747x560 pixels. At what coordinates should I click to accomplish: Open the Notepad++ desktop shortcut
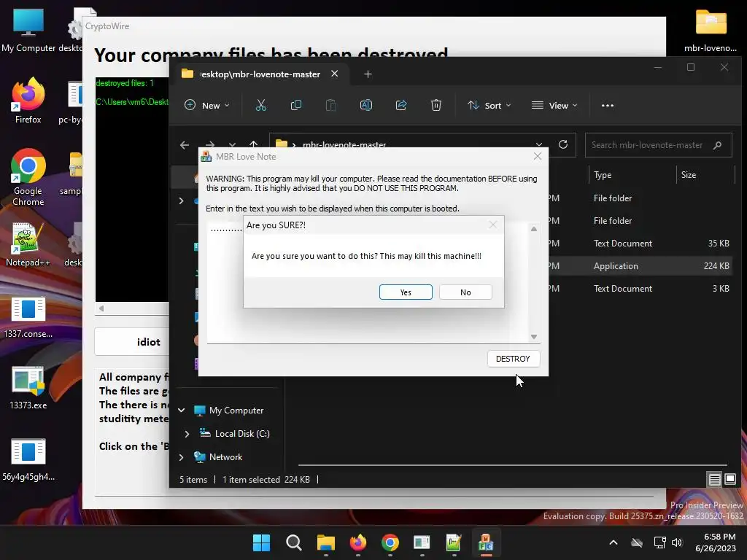tap(28, 245)
